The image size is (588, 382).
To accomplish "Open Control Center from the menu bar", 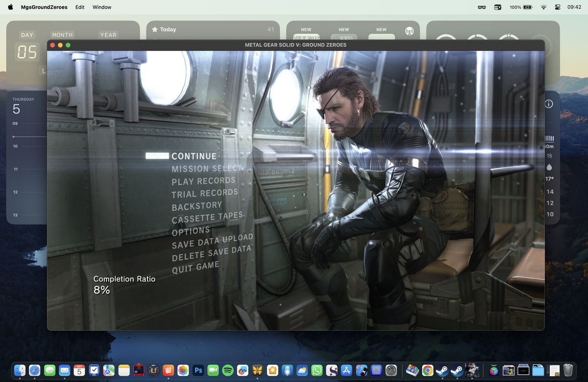I will (558, 7).
